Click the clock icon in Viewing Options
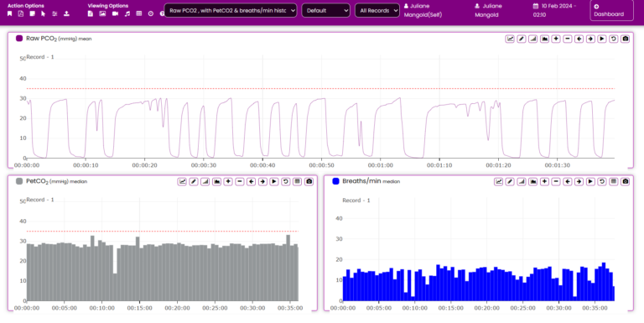The height and width of the screenshot is (323, 644). coord(151,13)
